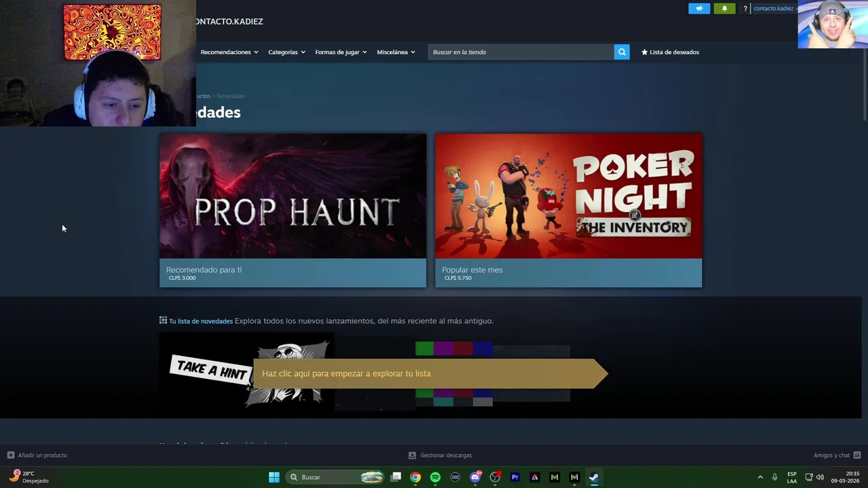
Task: Open the weather widget showing 28°C
Action: point(28,477)
